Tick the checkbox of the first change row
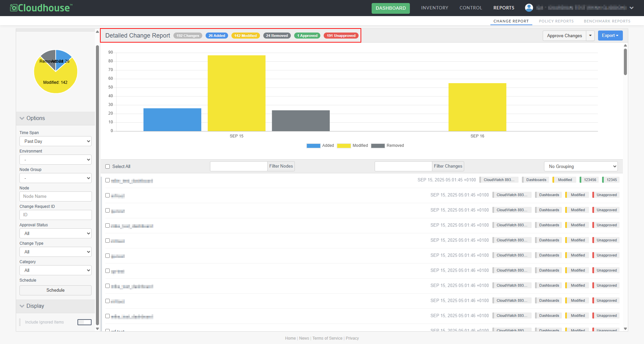 tap(108, 180)
